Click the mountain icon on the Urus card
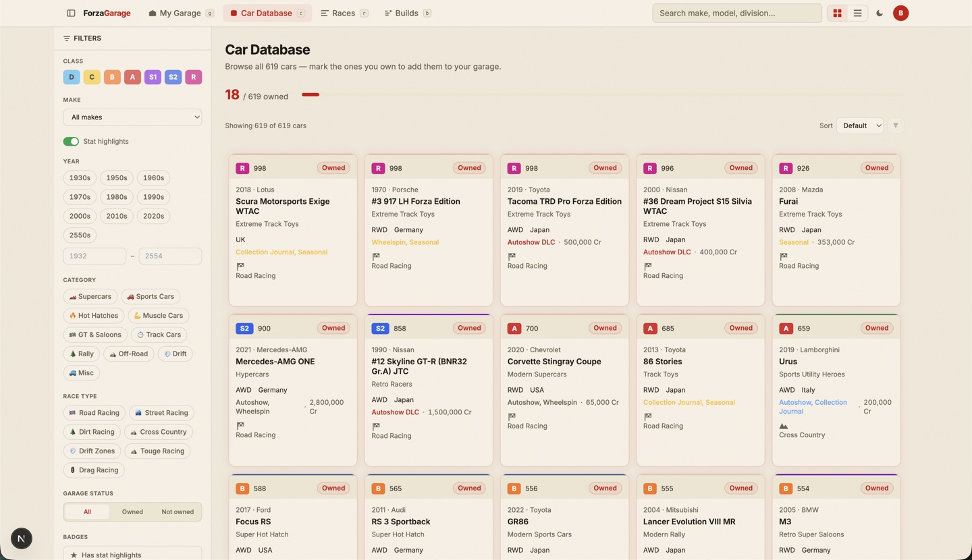Screen dimensions: 972x560 (x=783, y=426)
